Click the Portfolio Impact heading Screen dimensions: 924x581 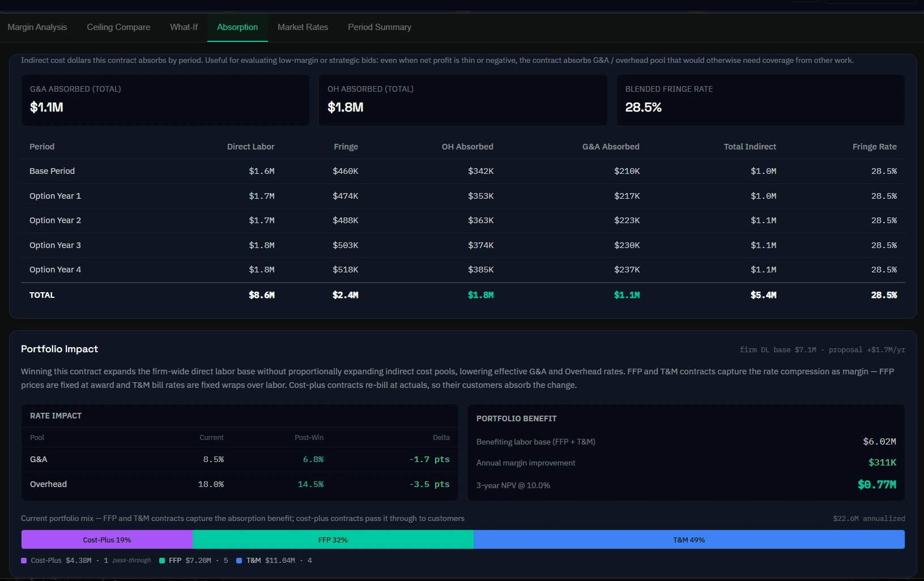point(59,349)
